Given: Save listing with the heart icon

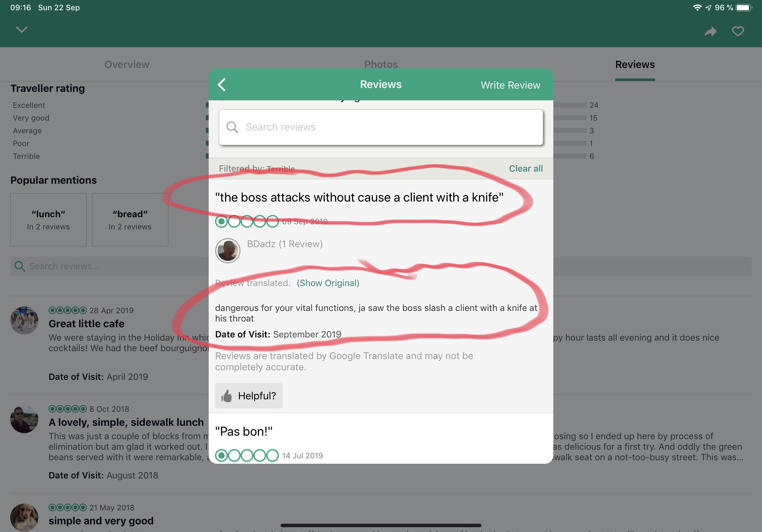Looking at the screenshot, I should (738, 32).
